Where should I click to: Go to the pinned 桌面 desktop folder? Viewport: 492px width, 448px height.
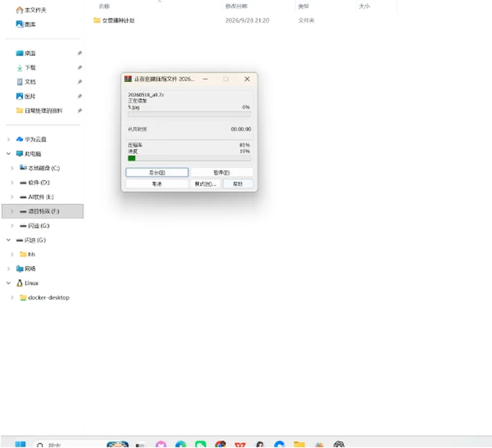tap(26, 53)
